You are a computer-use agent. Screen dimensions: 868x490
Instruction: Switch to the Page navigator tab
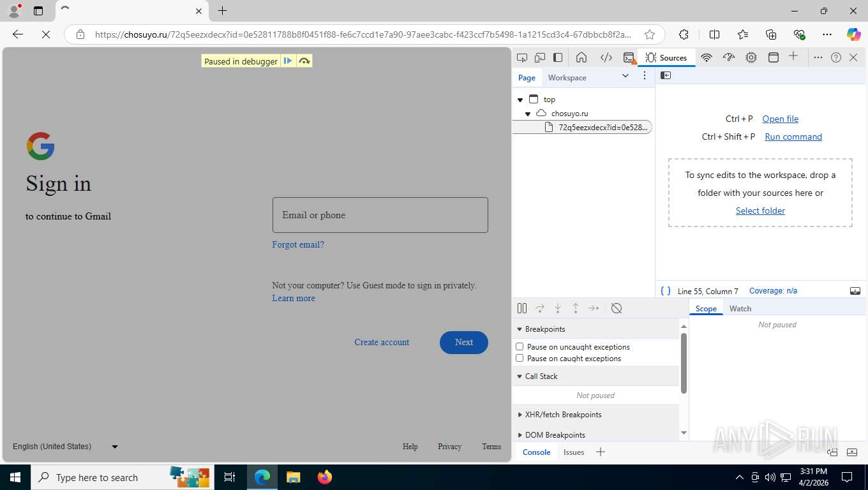(527, 77)
